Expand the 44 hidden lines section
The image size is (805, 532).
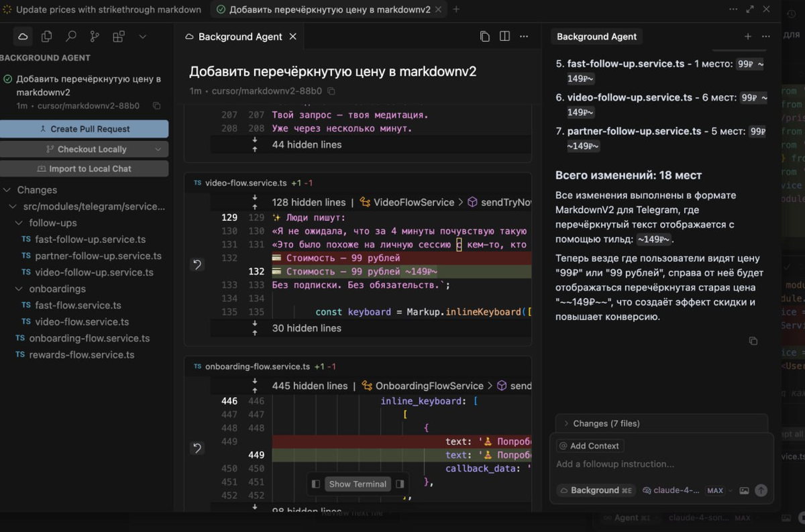click(307, 144)
